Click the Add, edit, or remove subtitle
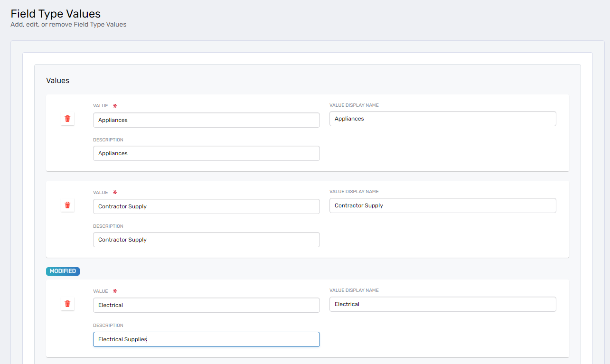Image resolution: width=610 pixels, height=364 pixels. [68, 24]
